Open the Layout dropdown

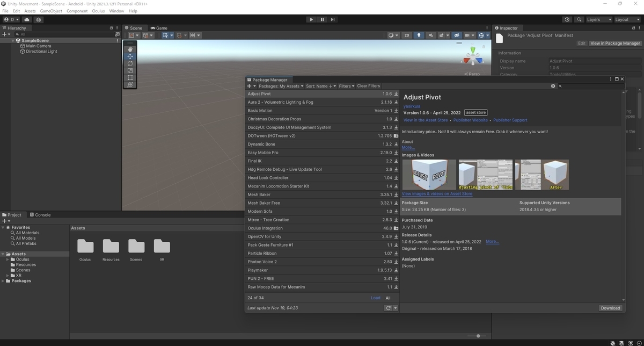click(627, 19)
